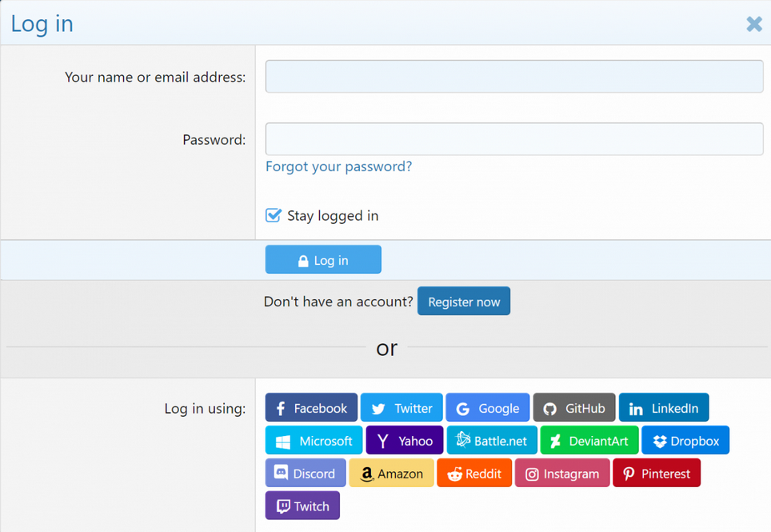This screenshot has width=771, height=532.
Task: Sign in through Reddit
Action: [x=474, y=474]
